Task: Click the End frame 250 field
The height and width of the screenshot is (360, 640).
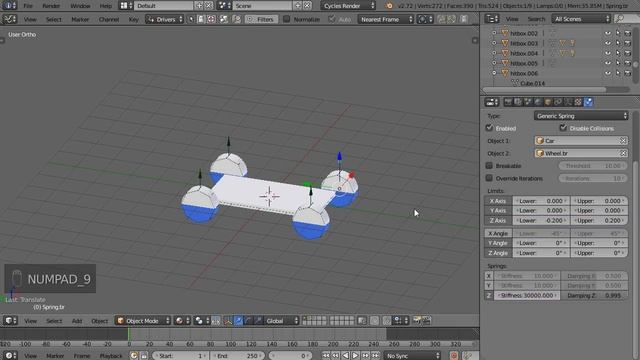Action: click(x=238, y=356)
